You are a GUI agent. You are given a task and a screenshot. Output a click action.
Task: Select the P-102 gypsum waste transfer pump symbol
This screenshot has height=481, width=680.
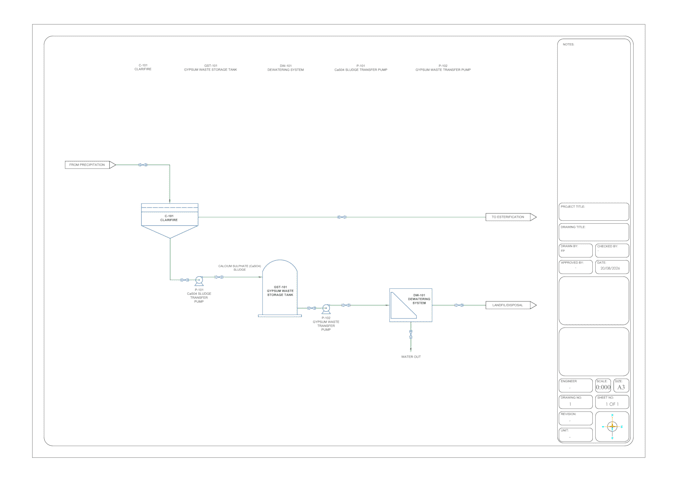(326, 308)
